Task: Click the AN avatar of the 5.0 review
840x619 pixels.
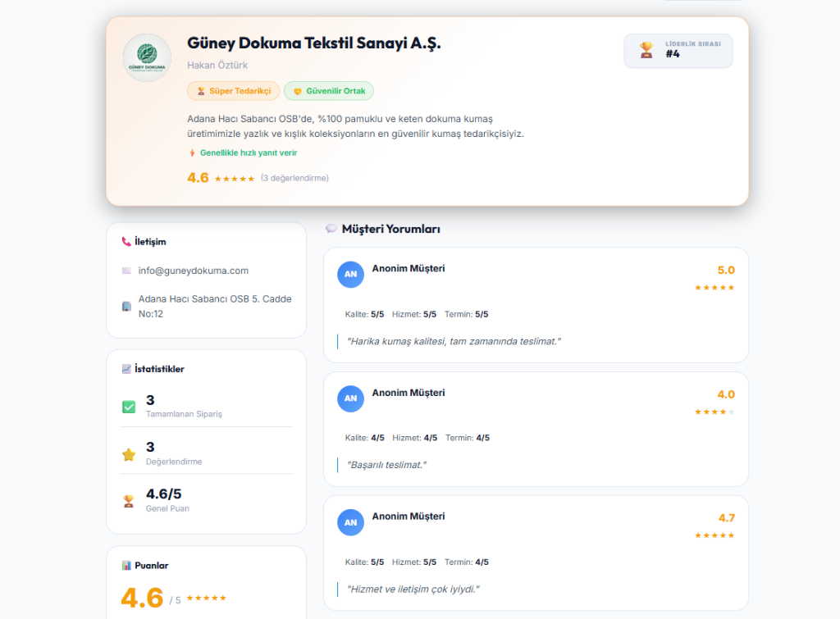Action: (x=350, y=274)
